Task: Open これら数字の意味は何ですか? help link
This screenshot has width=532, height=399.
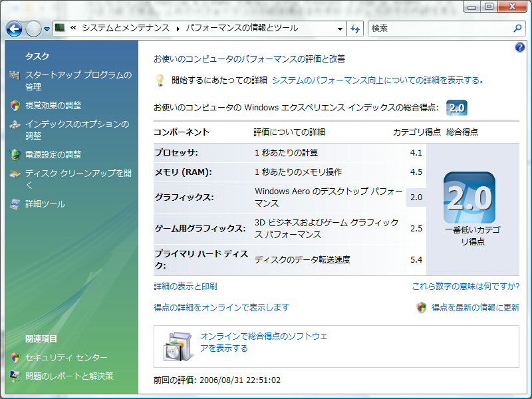Action: [465, 287]
